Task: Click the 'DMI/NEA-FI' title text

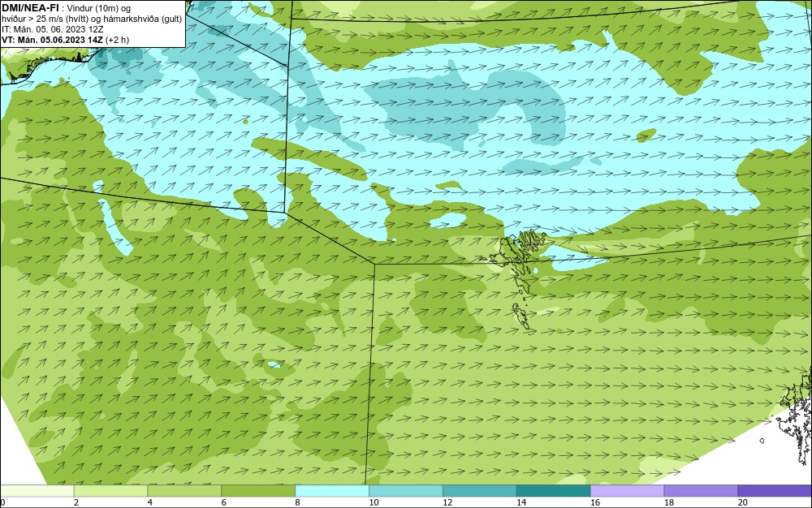Action: [30, 7]
